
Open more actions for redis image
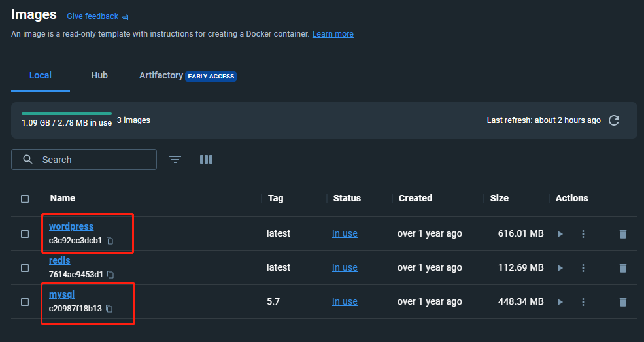(583, 268)
